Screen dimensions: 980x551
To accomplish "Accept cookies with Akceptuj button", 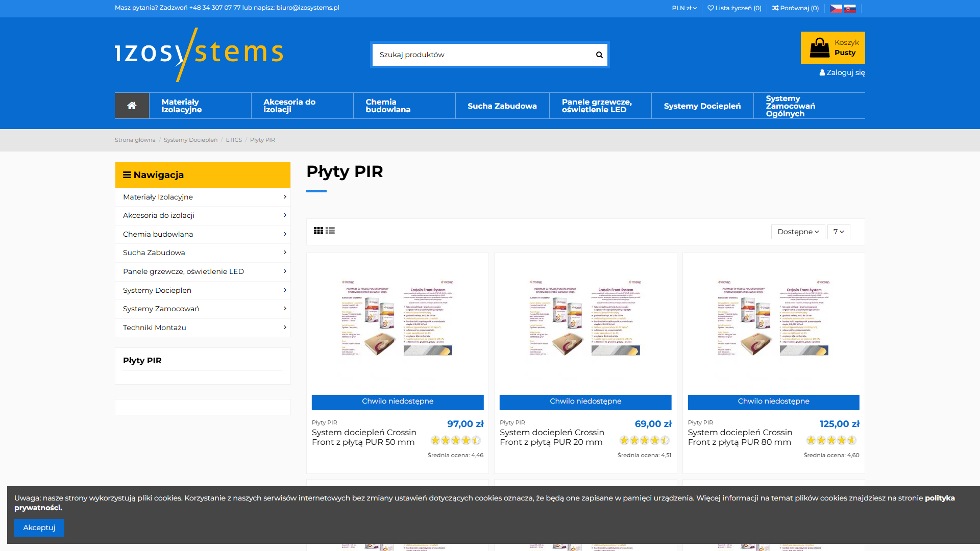I will [39, 528].
